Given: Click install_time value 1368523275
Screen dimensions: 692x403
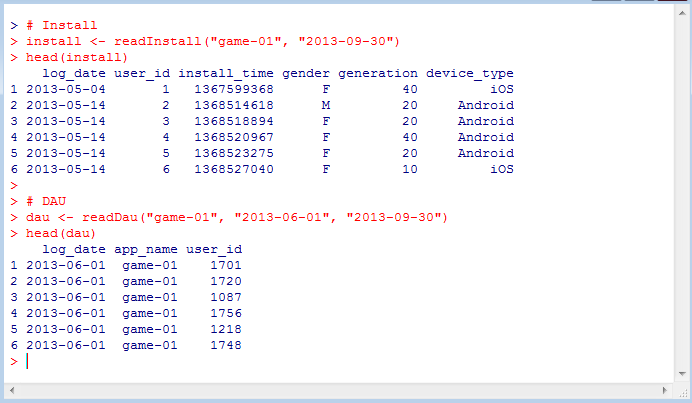Looking at the screenshot, I should click(x=234, y=153).
